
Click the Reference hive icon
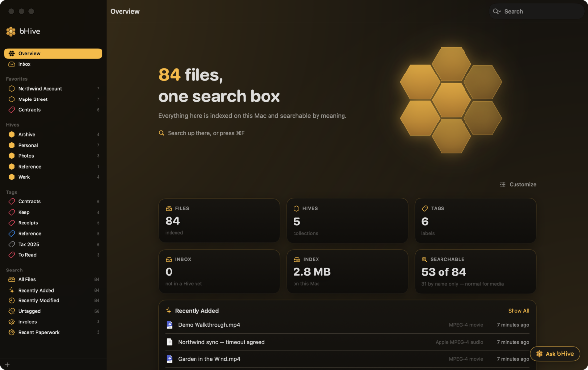click(12, 167)
